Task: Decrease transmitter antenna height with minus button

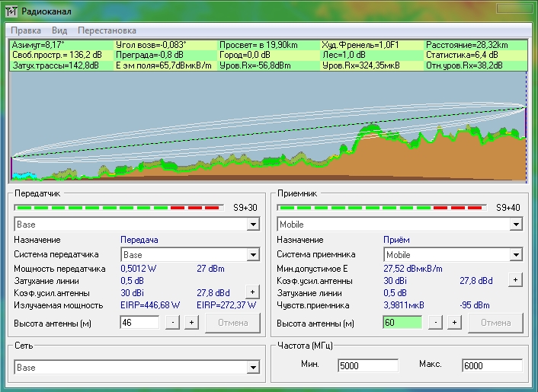Action: click(x=174, y=323)
